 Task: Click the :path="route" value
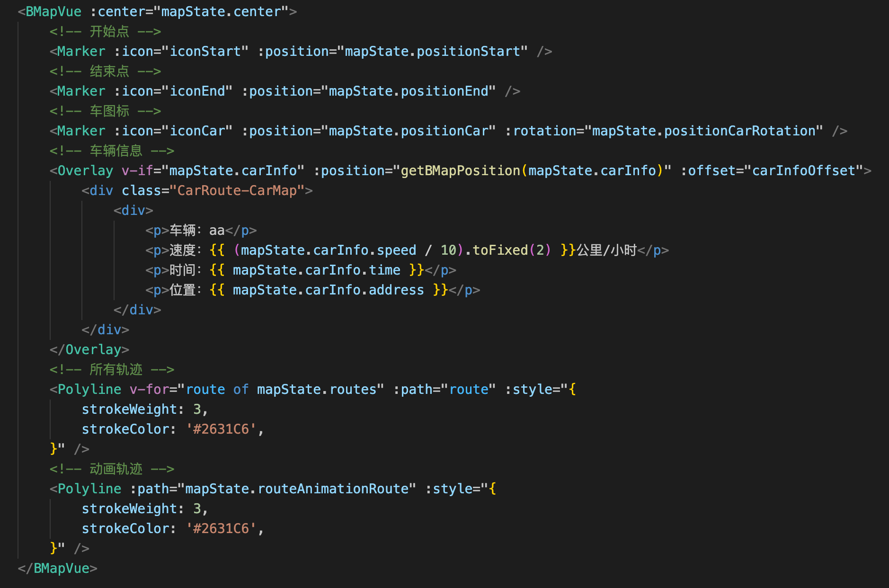[x=469, y=389]
